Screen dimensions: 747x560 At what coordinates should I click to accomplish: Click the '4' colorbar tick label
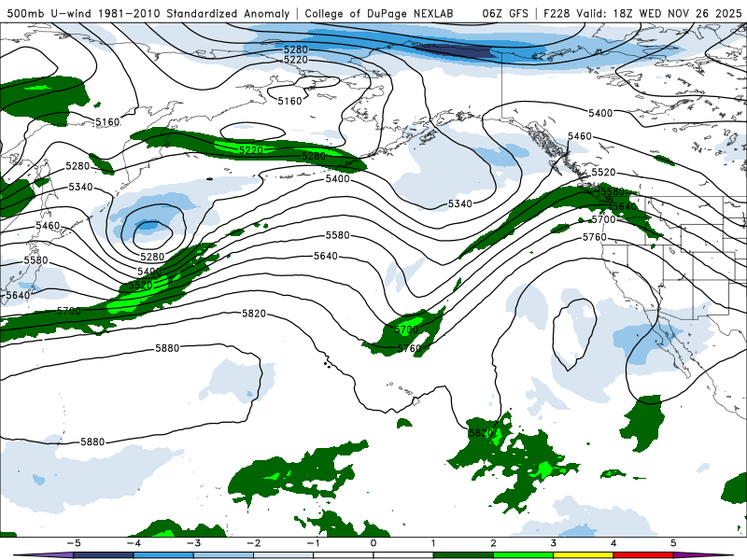coord(613,543)
